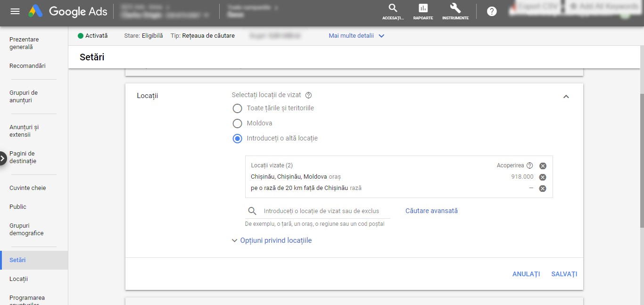Collapse the Locații settings card
Screen dimensions: 644x305
pyautogui.click(x=566, y=97)
